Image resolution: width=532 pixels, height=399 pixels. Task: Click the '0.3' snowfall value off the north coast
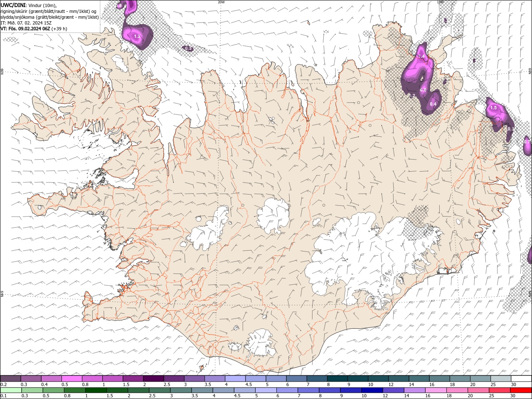point(189,48)
